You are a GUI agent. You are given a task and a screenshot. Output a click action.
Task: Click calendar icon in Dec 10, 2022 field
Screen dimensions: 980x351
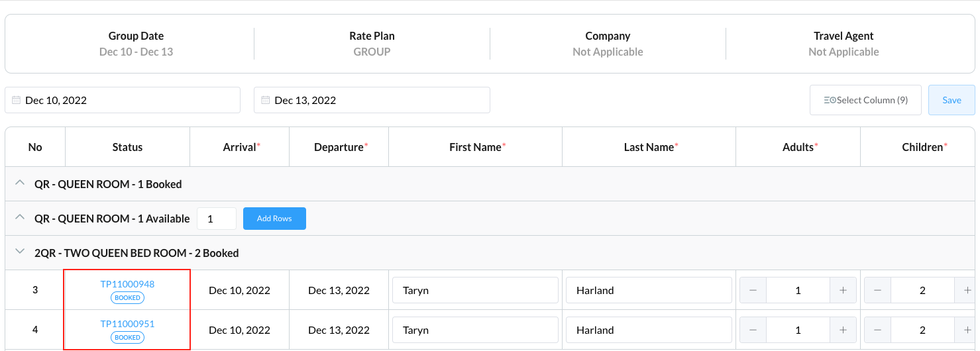tap(17, 100)
